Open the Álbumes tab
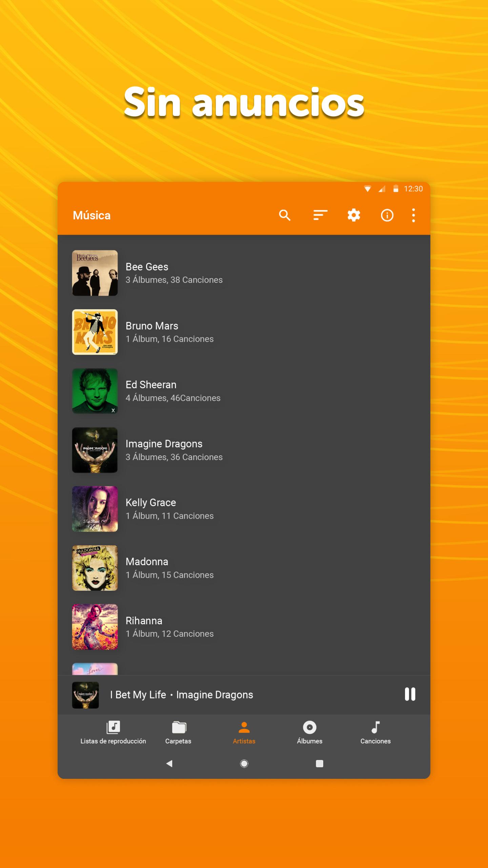Viewport: 488px width, 868px height. pos(309,733)
